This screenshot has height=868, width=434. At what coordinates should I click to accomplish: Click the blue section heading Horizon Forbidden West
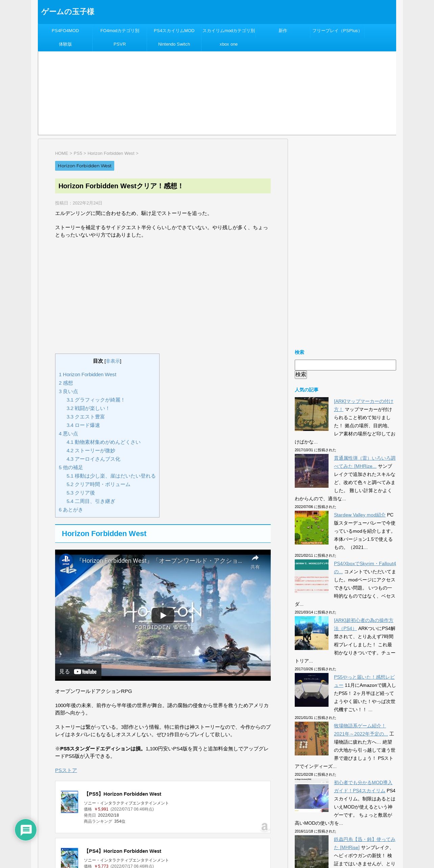tap(104, 534)
